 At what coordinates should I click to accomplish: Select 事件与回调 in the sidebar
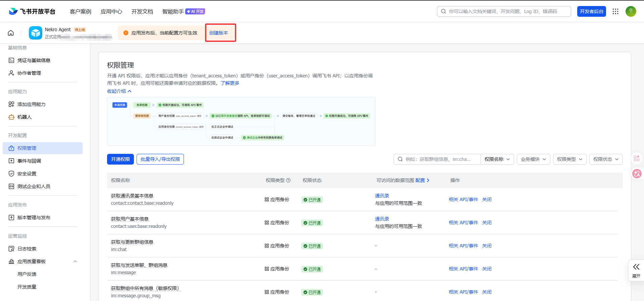coord(29,161)
